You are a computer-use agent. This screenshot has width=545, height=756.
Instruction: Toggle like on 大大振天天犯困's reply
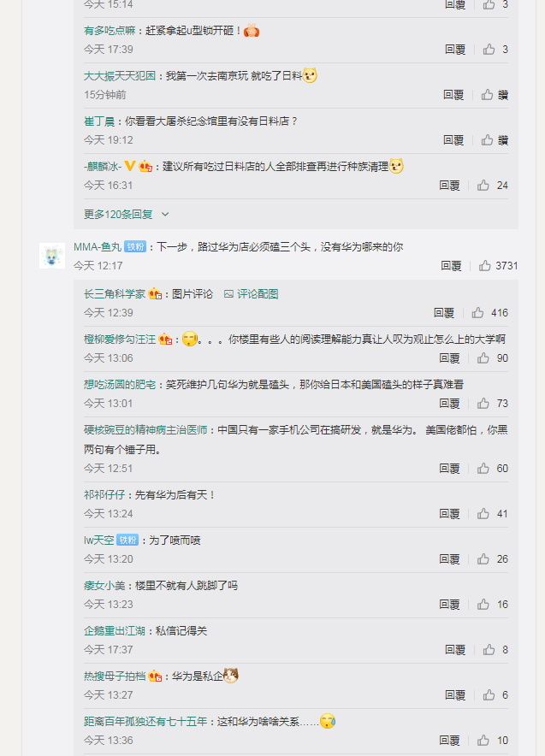pos(488,95)
